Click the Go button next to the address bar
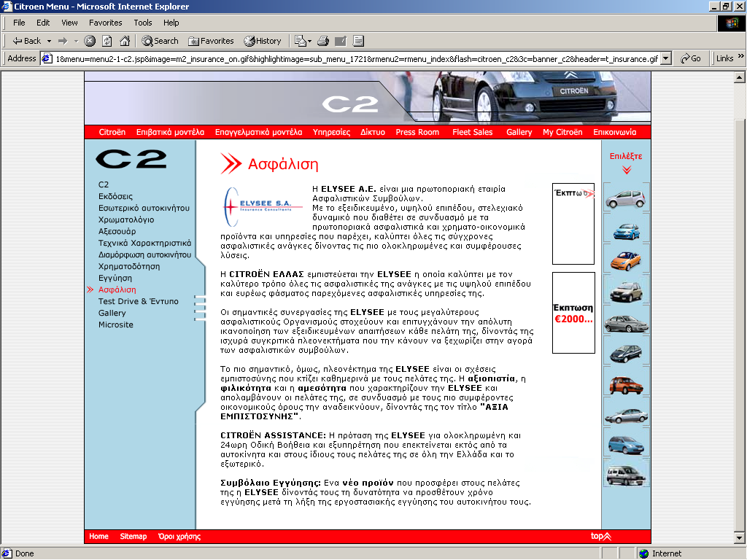747x560 pixels. click(x=691, y=58)
